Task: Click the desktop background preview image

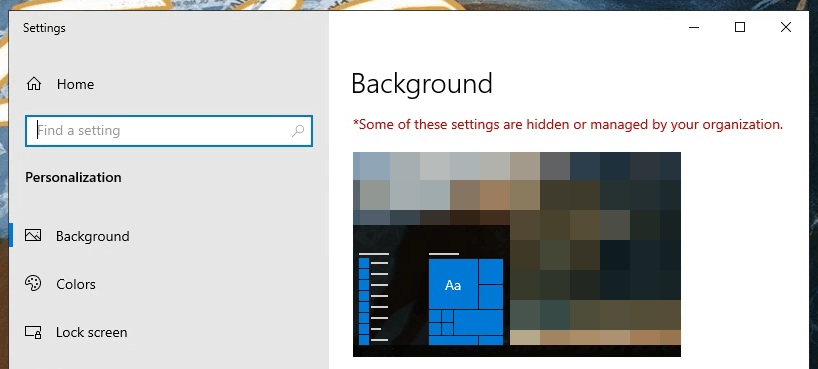Action: (516, 254)
